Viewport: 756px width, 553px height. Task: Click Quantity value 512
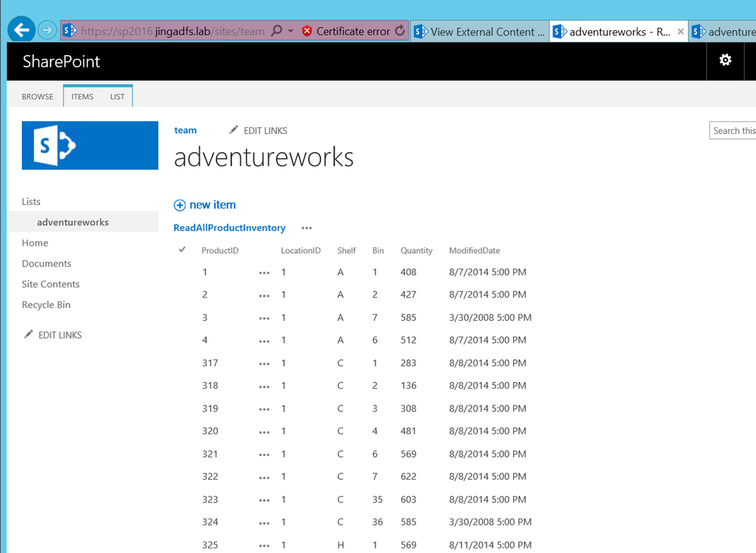[409, 340]
